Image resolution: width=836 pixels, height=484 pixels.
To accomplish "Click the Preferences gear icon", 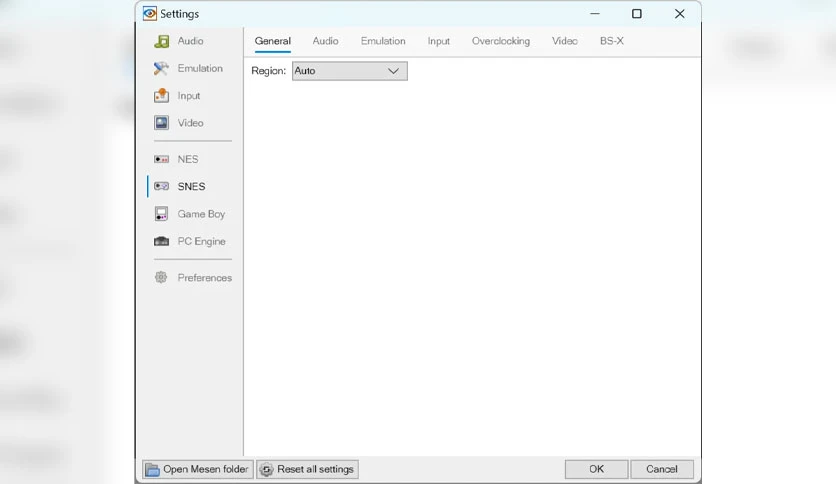I will (x=161, y=277).
